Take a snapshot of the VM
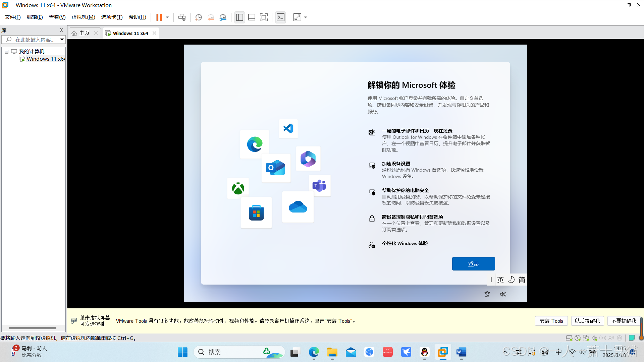This screenshot has width=644, height=362. click(198, 17)
